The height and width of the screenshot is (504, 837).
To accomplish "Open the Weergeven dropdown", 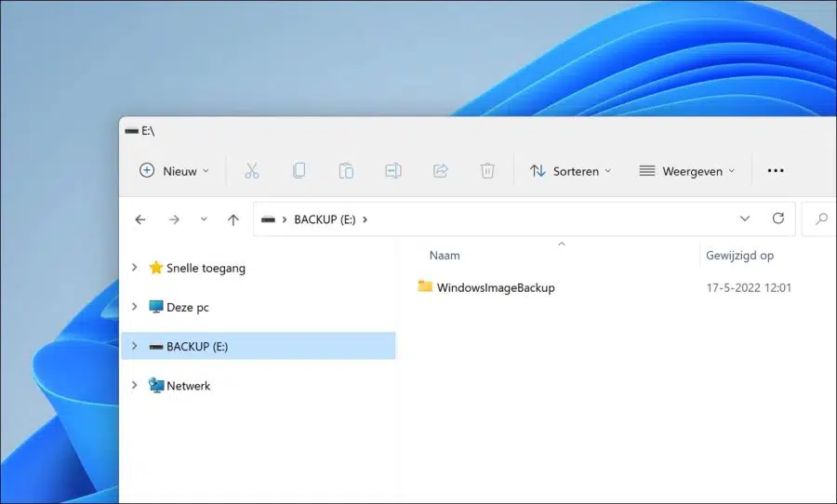I will click(687, 171).
